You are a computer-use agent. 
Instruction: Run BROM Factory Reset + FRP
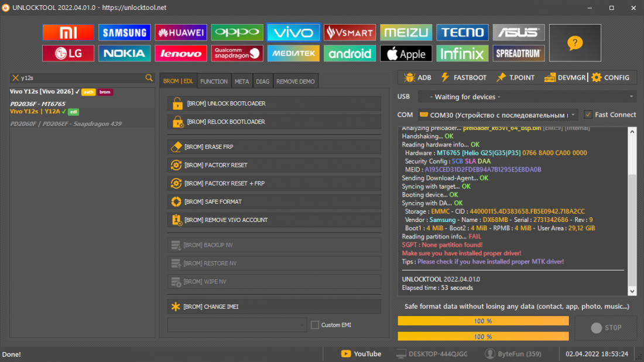click(274, 183)
